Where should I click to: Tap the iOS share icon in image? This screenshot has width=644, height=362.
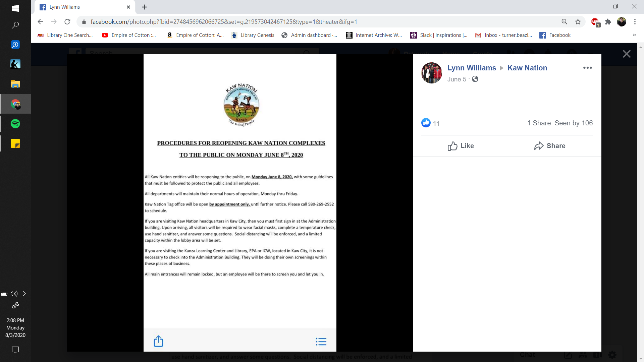[x=158, y=341]
